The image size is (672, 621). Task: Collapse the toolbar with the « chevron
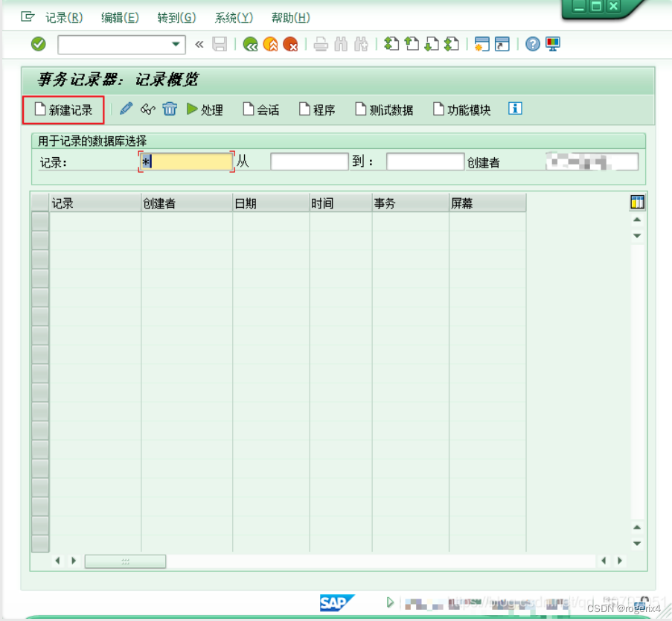pyautogui.click(x=199, y=44)
